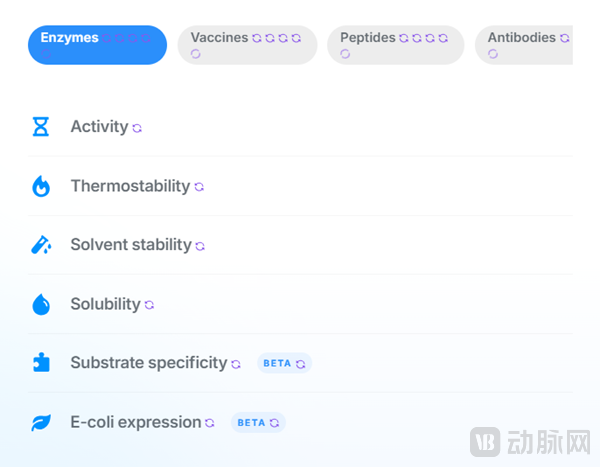
Task: Select the Thermostability property
Action: [129, 186]
